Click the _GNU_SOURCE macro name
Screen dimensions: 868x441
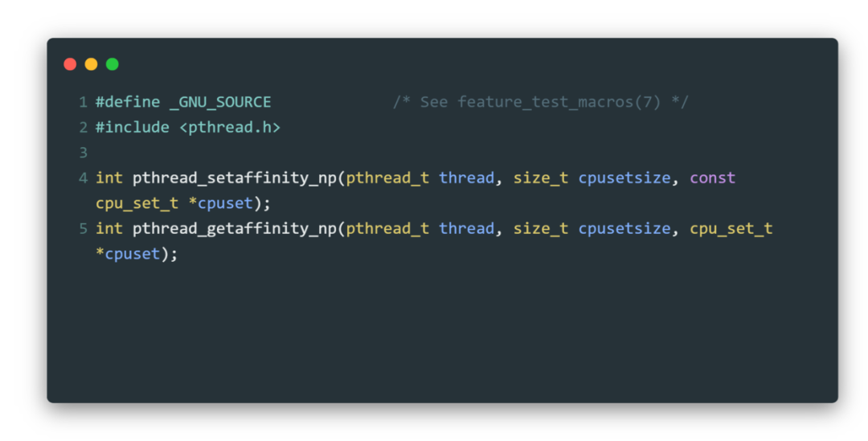click(x=220, y=102)
